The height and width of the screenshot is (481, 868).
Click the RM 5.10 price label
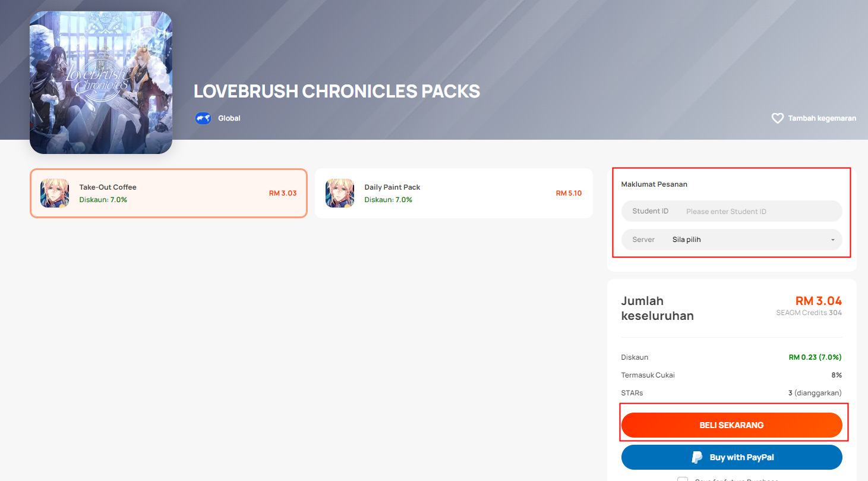(x=569, y=193)
